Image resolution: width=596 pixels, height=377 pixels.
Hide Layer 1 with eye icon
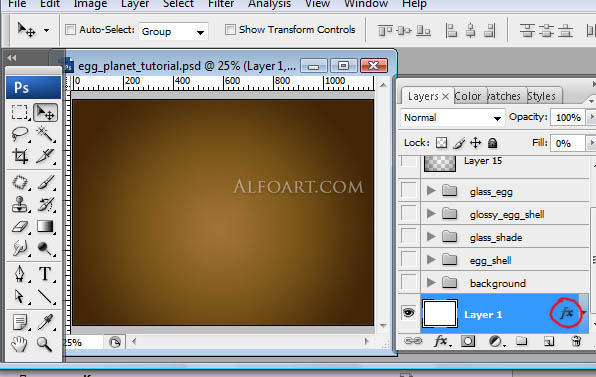point(409,313)
